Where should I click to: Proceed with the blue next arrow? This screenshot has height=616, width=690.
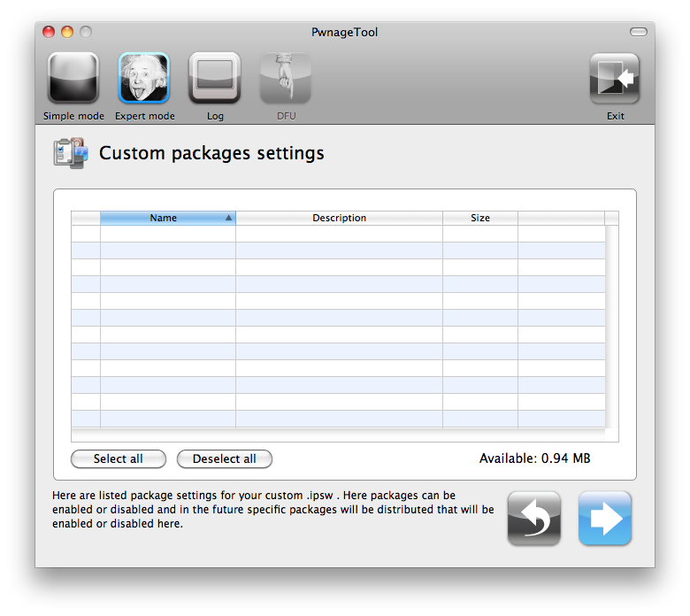[x=604, y=519]
